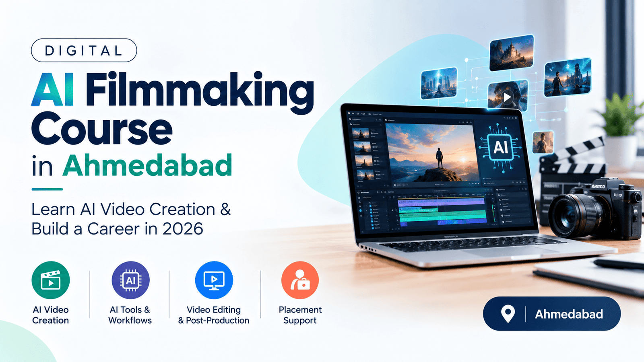Click the Ahmedabad location button
644x362 pixels.
(552, 314)
